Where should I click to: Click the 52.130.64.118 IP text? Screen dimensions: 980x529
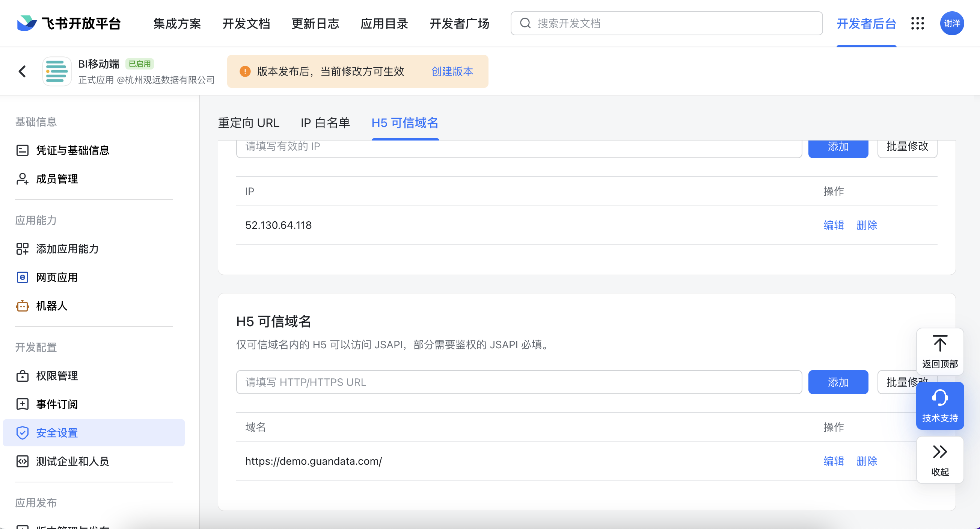279,225
